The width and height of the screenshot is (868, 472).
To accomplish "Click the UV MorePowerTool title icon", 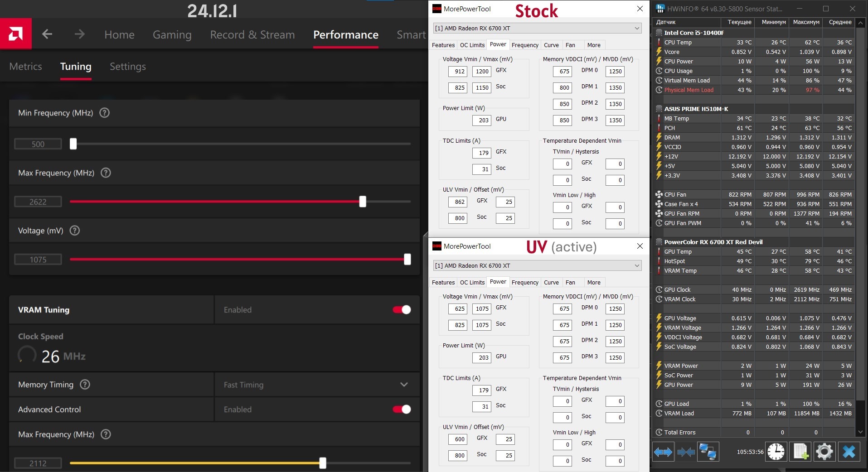I will pos(437,246).
